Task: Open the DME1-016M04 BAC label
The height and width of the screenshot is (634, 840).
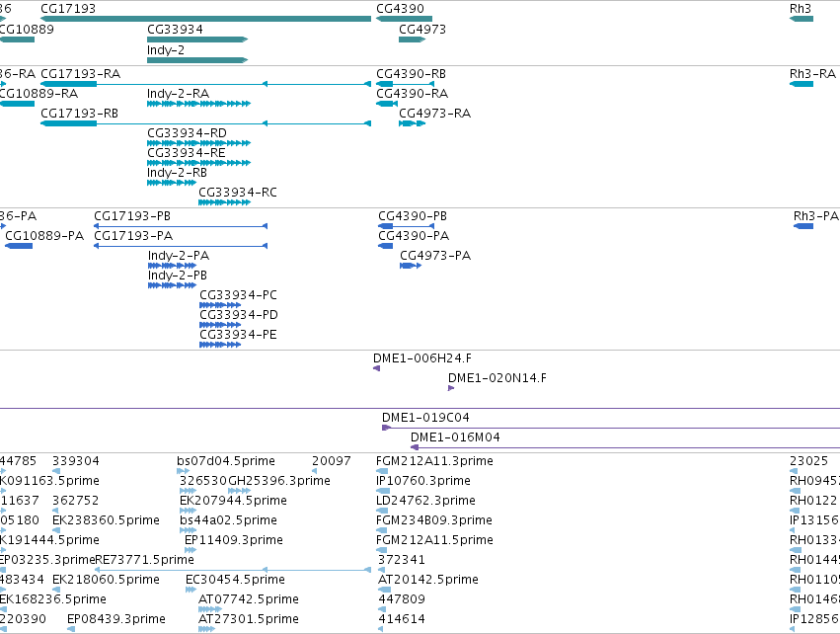Action: click(x=455, y=437)
